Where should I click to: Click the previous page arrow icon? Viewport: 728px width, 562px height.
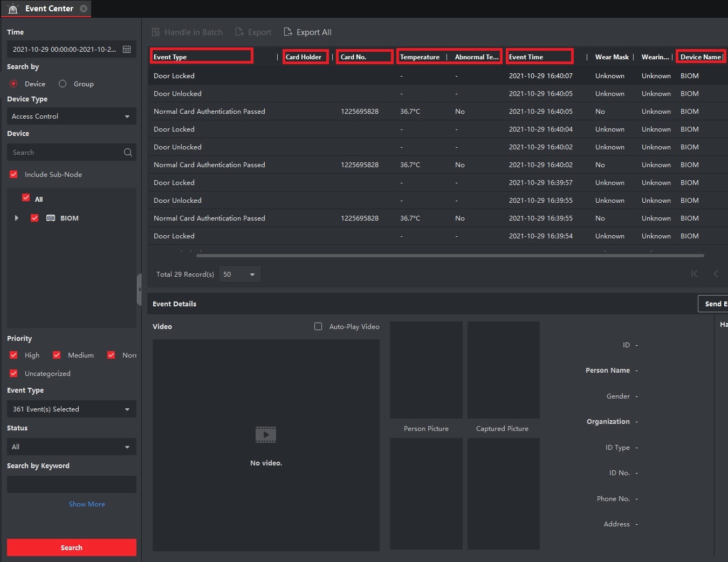click(x=716, y=274)
